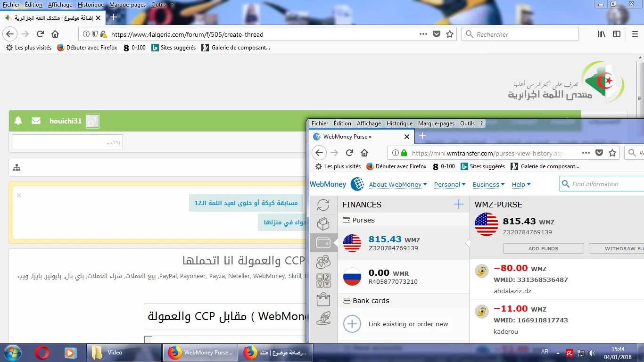Open the forum notifications bell icon

[x=18, y=121]
